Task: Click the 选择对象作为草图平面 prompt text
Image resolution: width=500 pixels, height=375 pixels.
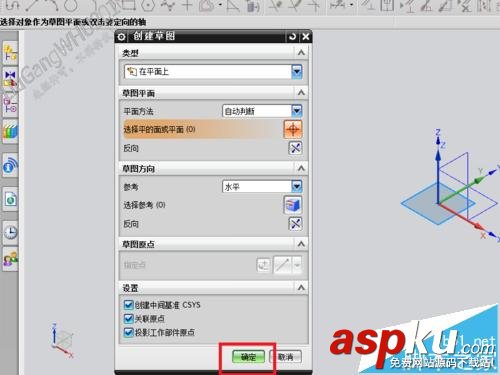Action: tap(73, 22)
